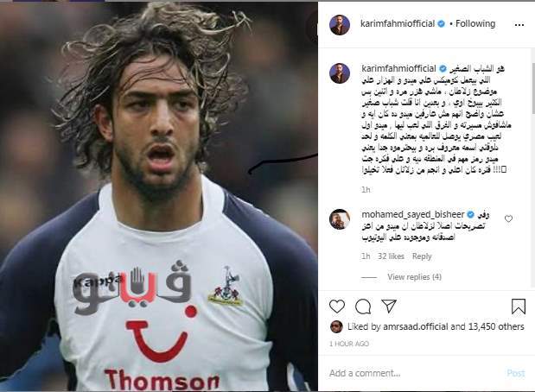The width and height of the screenshot is (535, 392).
Task: Share post with the paper plane icon
Action: (389, 306)
